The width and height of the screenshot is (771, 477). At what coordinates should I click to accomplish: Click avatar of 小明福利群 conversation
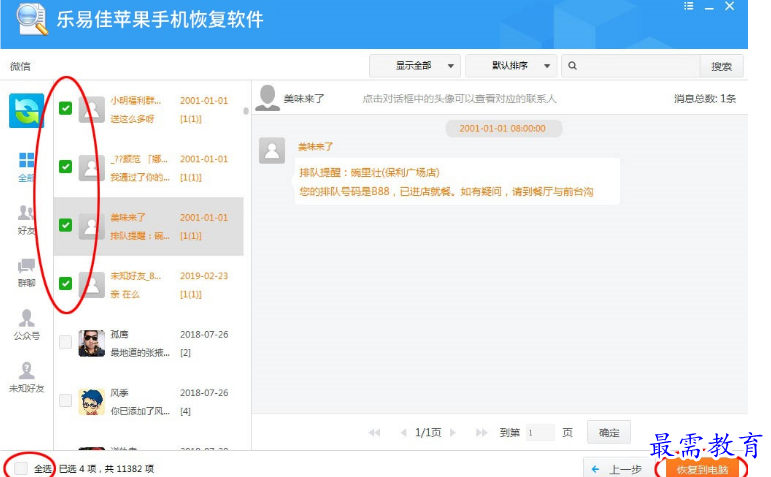coord(91,109)
